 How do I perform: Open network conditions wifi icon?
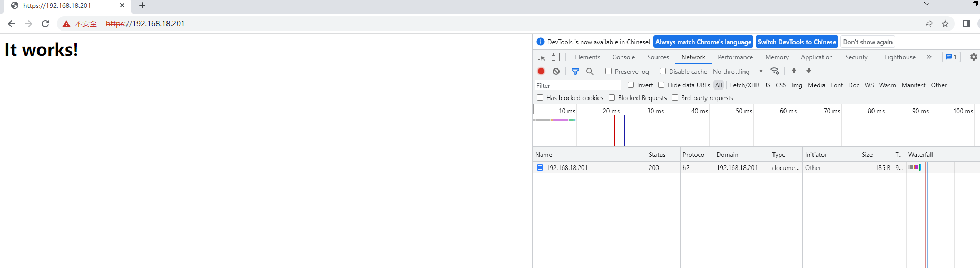(775, 71)
